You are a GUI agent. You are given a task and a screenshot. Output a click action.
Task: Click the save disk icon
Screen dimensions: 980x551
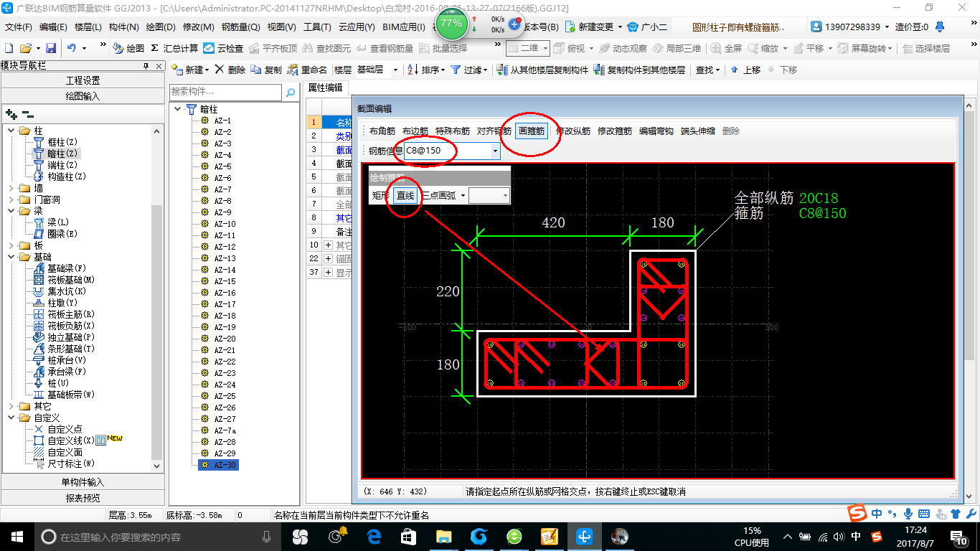pyautogui.click(x=51, y=48)
